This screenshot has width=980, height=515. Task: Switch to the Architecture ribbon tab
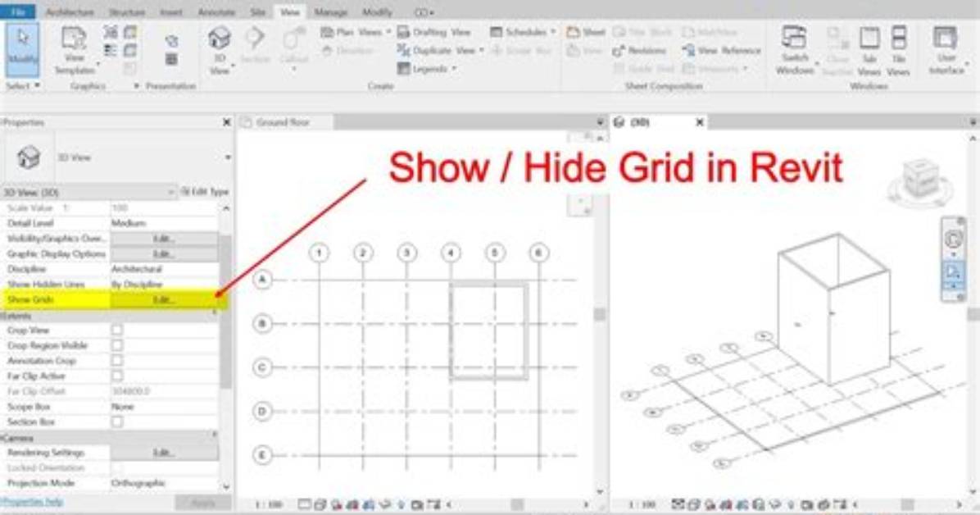[70, 11]
